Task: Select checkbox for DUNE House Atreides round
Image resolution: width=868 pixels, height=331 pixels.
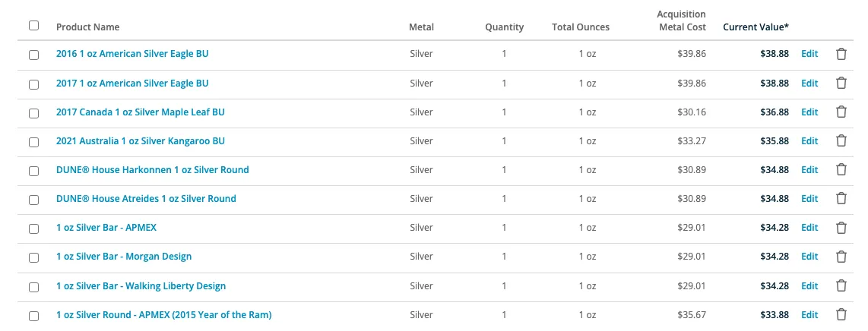Action: coord(33,200)
